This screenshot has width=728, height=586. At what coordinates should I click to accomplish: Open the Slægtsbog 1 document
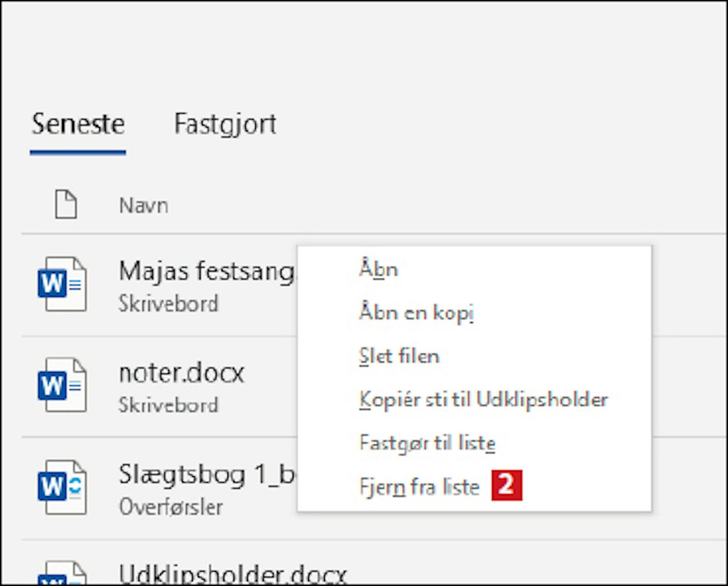[206, 474]
